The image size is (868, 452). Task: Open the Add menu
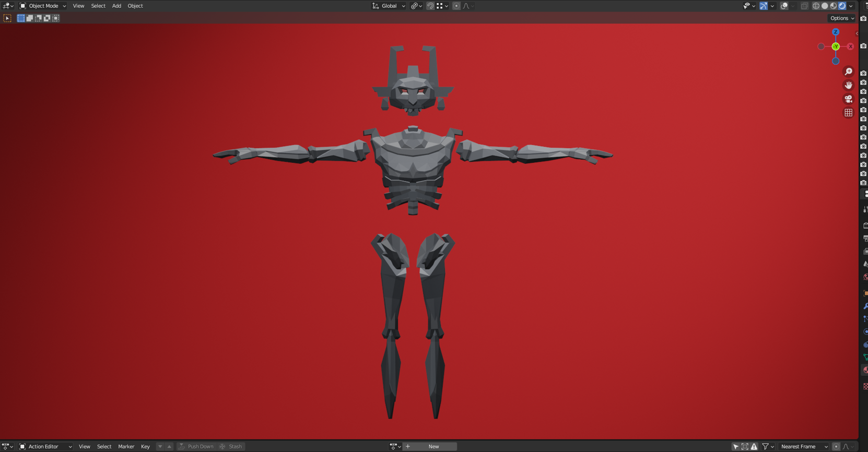pos(116,6)
